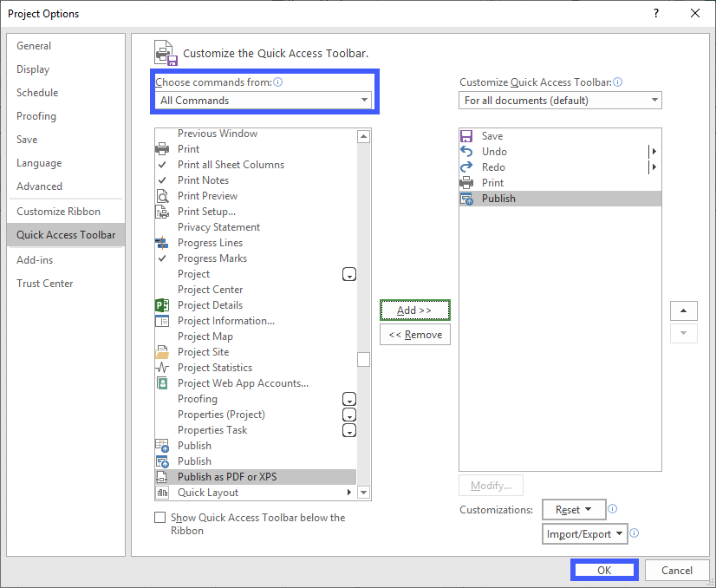716x588 pixels.
Task: Click the Project Statistics icon
Action: click(162, 368)
